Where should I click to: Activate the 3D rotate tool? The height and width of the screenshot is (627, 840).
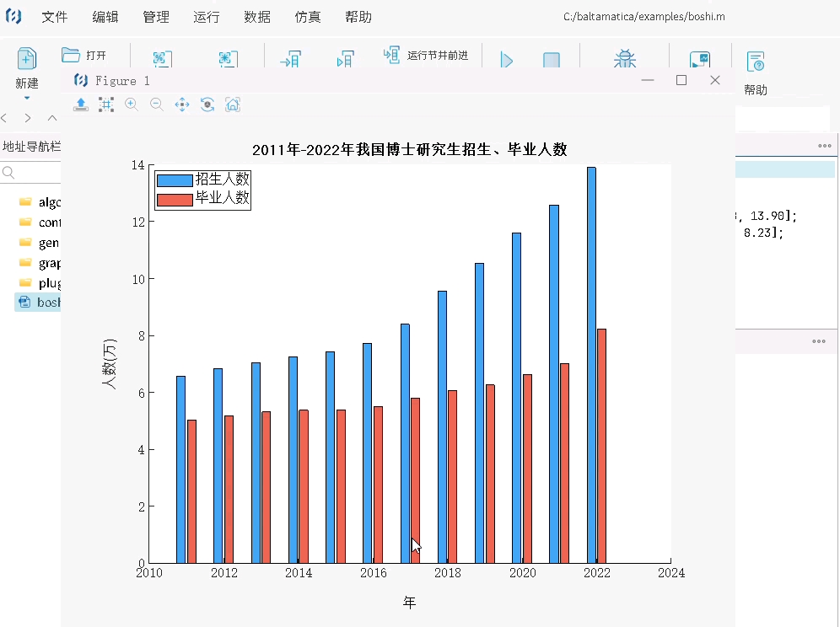pos(207,104)
